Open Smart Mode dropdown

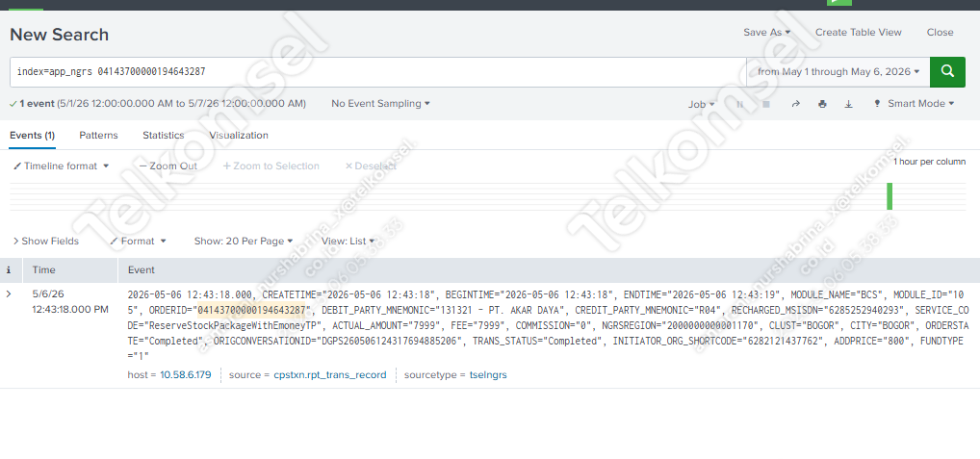pyautogui.click(x=915, y=104)
